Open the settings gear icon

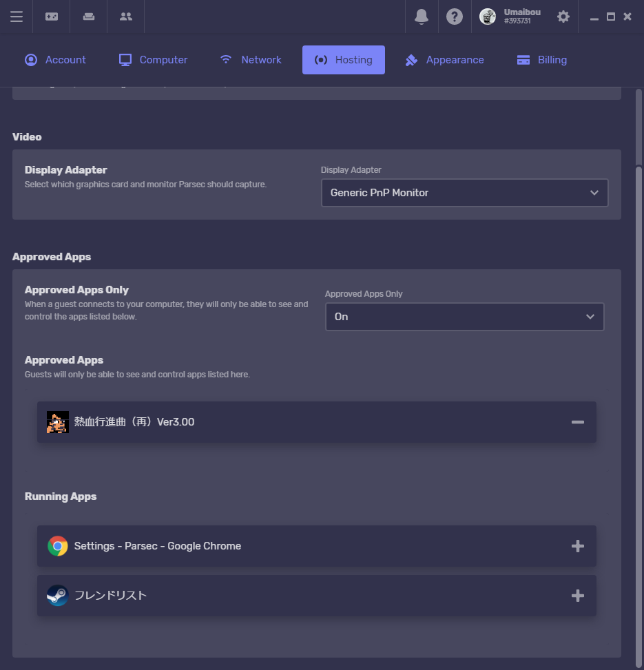click(x=563, y=17)
